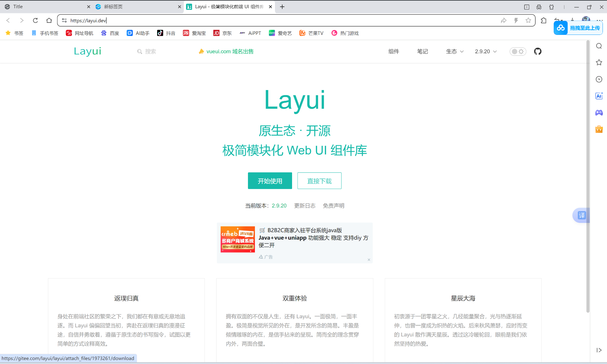Open the 书签 bookmarks folder
Screen dimensions: 607x364
tap(15, 33)
